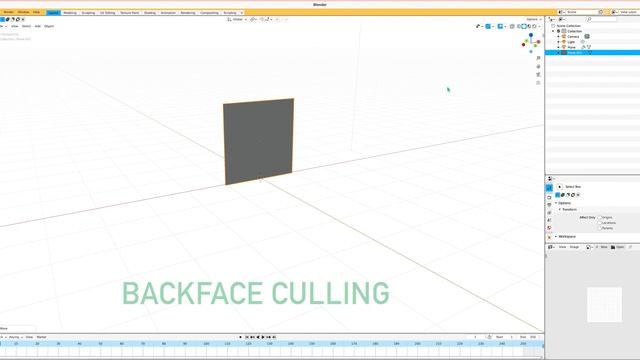
Task: Jump to the timeline end
Action: click(274, 337)
